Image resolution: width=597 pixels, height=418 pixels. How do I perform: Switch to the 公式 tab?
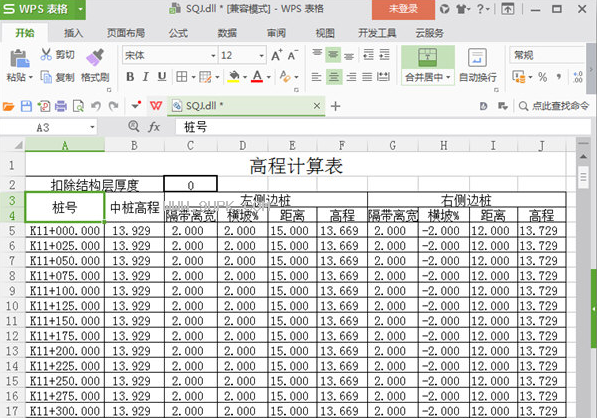tap(178, 33)
